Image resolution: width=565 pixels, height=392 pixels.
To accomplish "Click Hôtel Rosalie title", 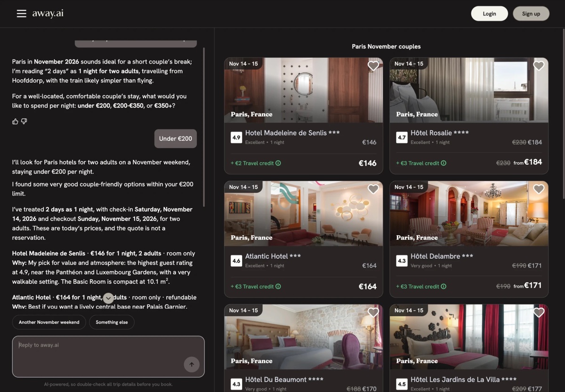I will (x=431, y=133).
